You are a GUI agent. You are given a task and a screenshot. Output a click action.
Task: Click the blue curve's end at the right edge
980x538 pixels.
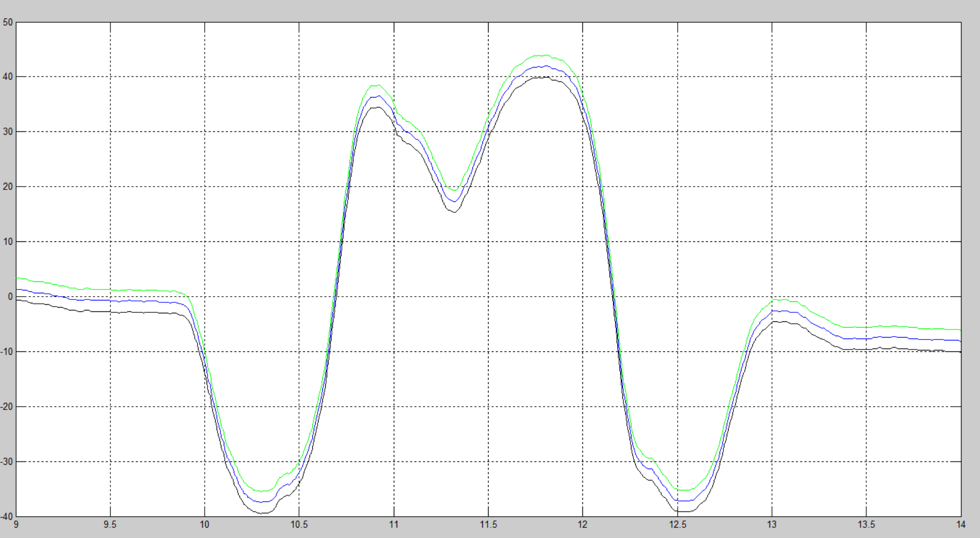tap(960, 341)
